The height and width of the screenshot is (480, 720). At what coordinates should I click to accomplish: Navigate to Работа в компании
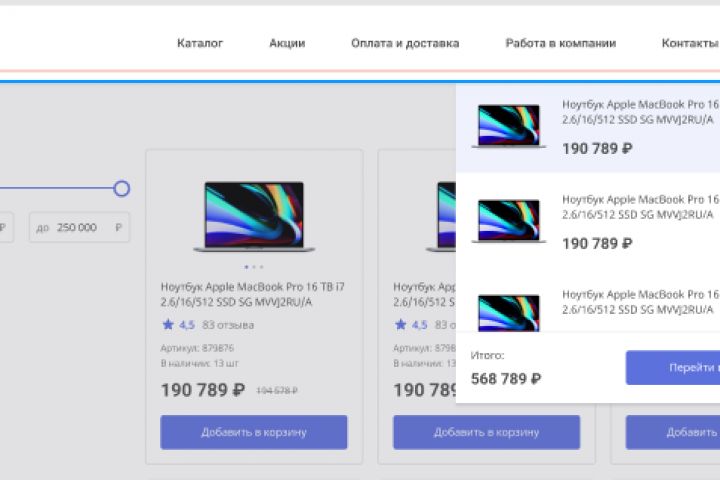tap(560, 43)
